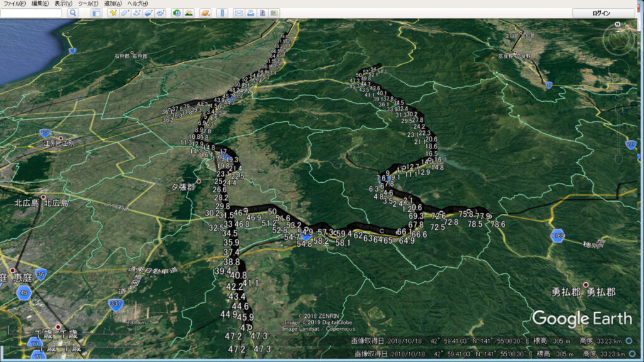Screen dimensions: 644x362
Task: Add a placemark with the pushpin icon
Action: click(x=113, y=13)
